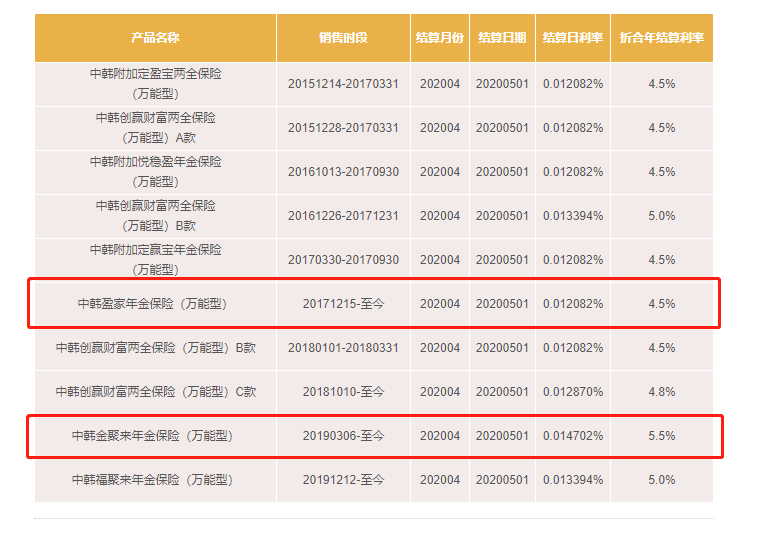
Task: Click sales period 20190306-至今
Action: coord(343,435)
